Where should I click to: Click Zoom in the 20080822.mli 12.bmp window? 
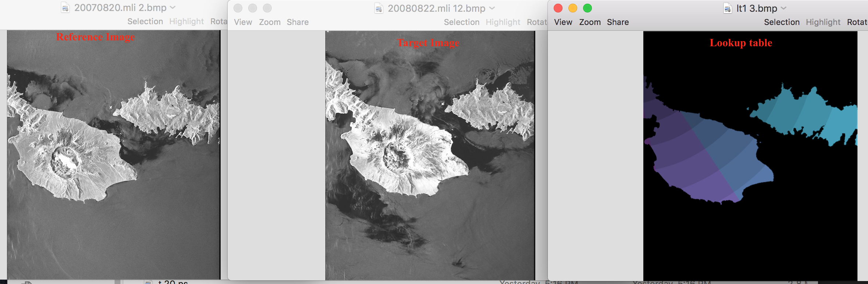click(x=270, y=22)
